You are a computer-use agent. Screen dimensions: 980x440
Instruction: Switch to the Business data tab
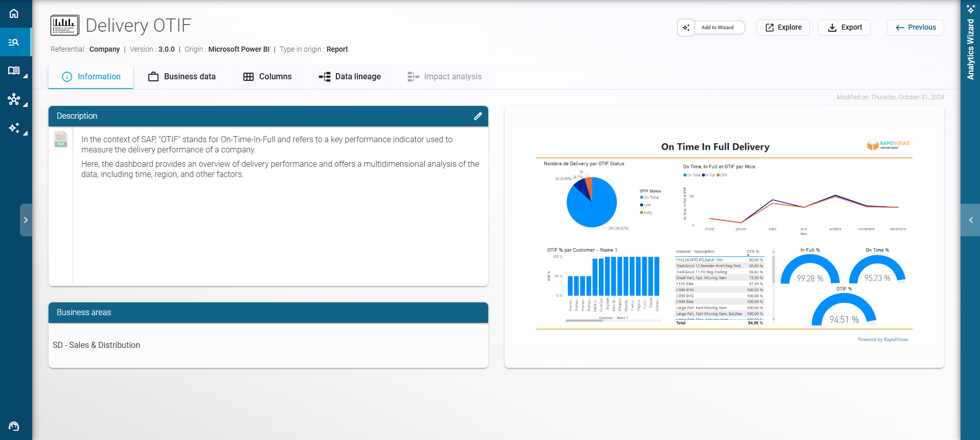[182, 77]
